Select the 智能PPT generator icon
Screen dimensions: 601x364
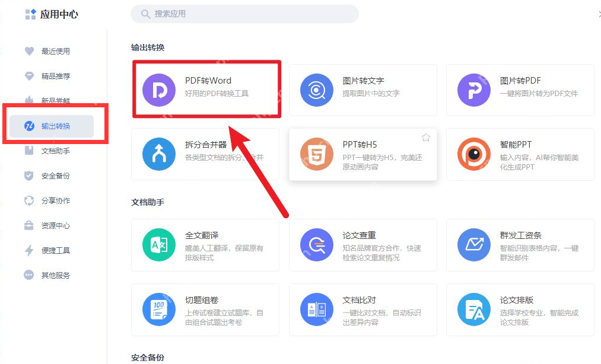tap(473, 154)
